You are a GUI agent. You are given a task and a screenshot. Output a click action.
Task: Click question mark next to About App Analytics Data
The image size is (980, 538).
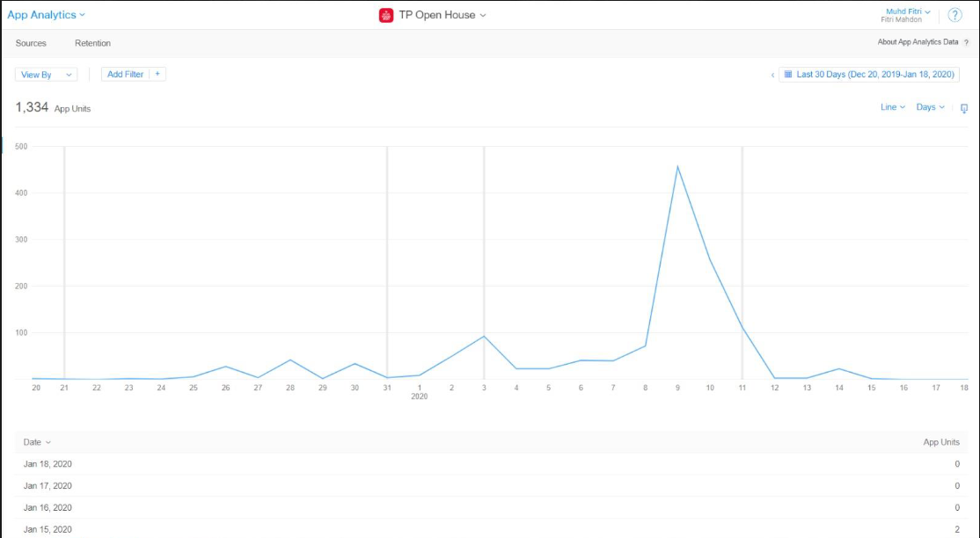(966, 42)
